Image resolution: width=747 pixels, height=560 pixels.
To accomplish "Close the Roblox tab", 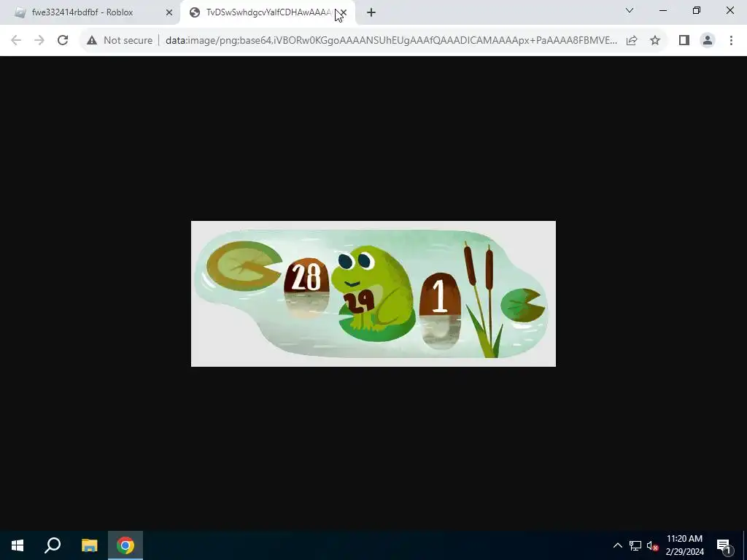I will tap(169, 12).
